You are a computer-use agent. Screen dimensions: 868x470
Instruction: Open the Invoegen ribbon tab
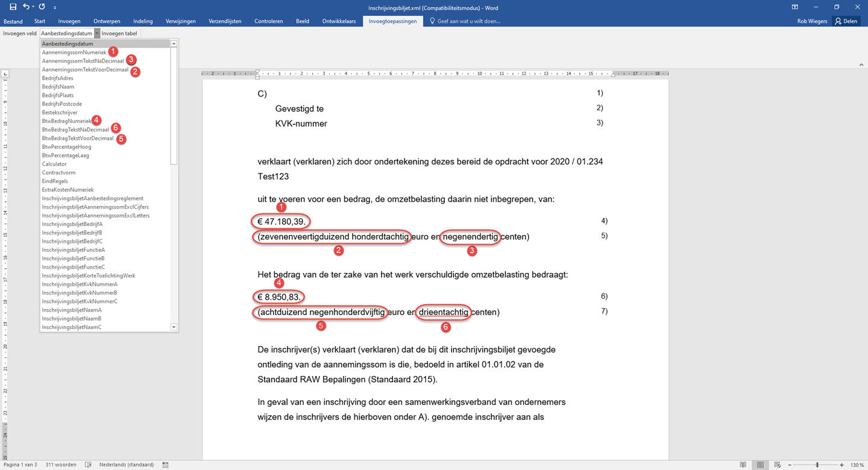coord(69,21)
